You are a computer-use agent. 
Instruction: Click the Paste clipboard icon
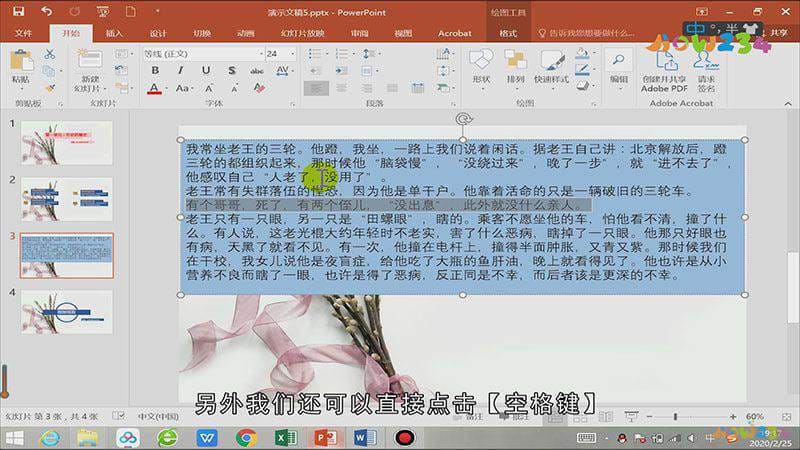21,61
